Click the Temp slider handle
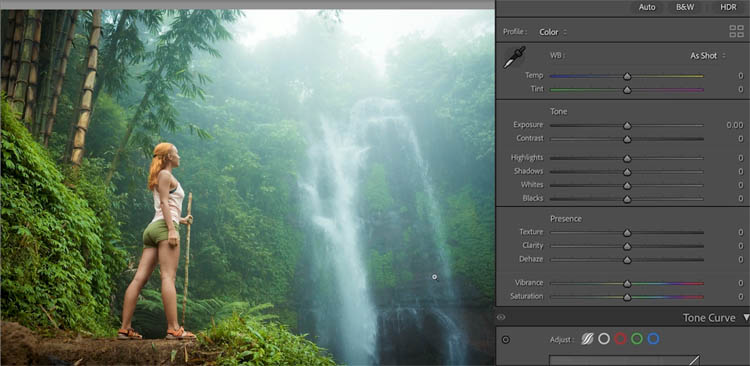 click(x=627, y=77)
